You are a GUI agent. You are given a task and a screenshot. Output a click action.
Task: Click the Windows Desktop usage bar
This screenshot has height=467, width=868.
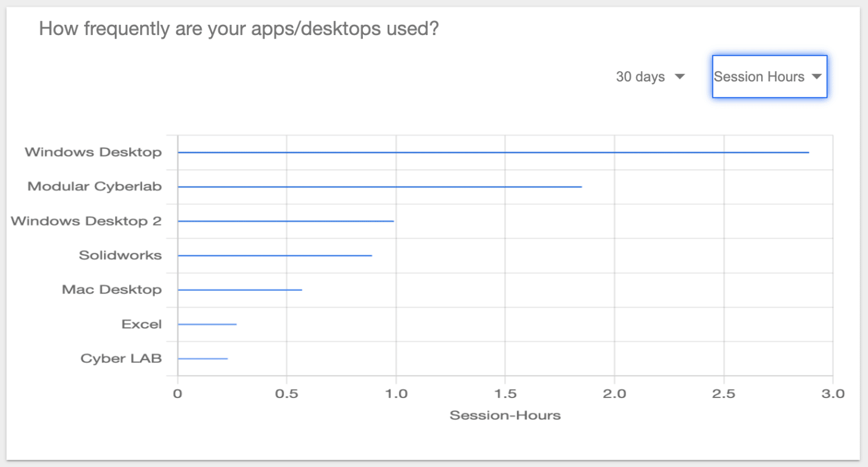[493, 153]
